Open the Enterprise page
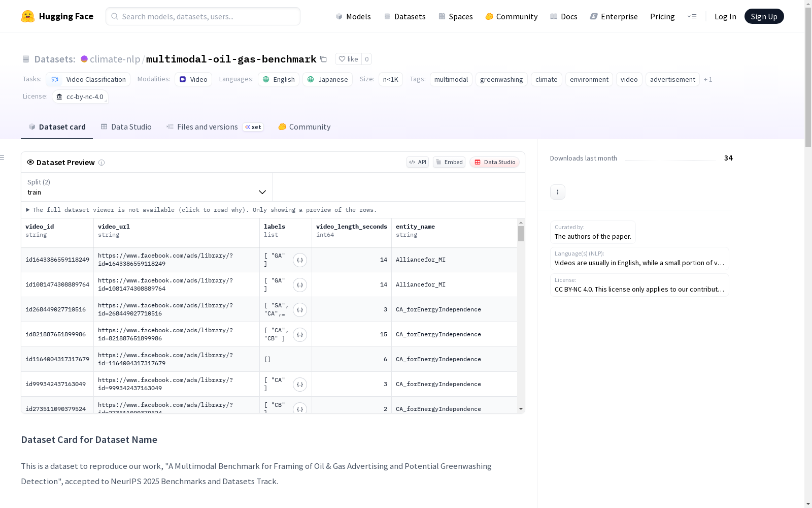This screenshot has height=508, width=812. point(614,16)
